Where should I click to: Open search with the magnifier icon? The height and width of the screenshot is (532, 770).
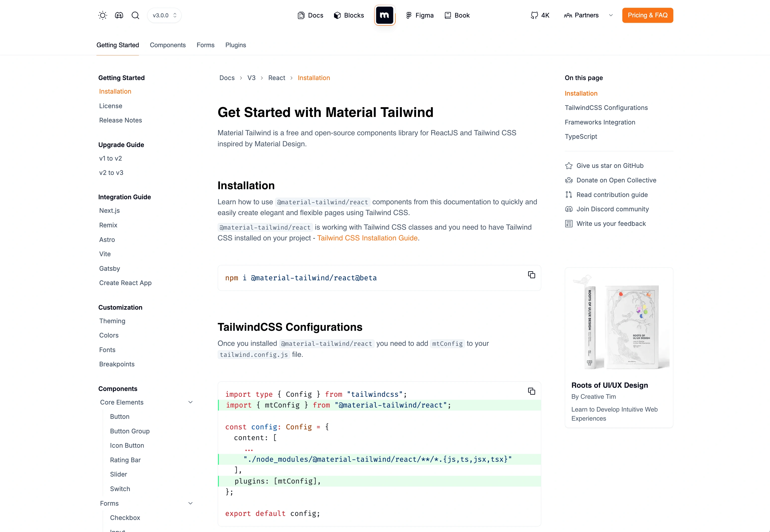click(135, 15)
